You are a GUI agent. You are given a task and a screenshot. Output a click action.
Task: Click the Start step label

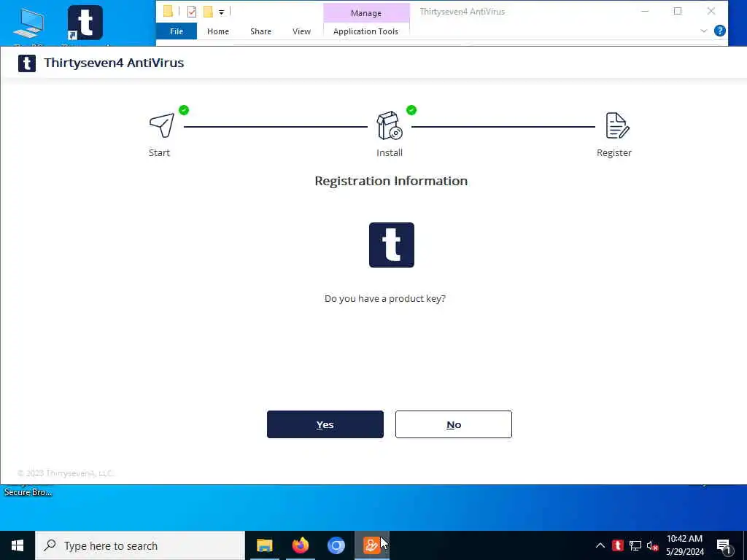[x=159, y=153]
